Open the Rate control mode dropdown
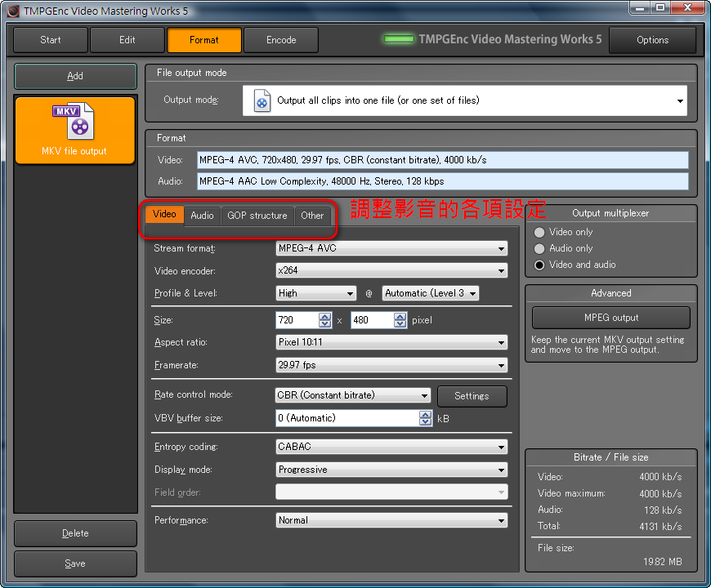Image resolution: width=711 pixels, height=588 pixels. click(x=353, y=395)
